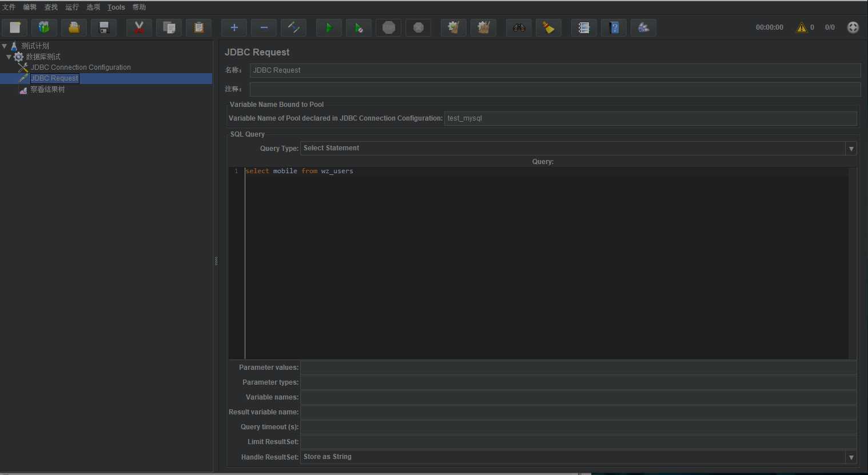This screenshot has width=868, height=475.
Task: Copy selected element icon
Action: point(169,27)
